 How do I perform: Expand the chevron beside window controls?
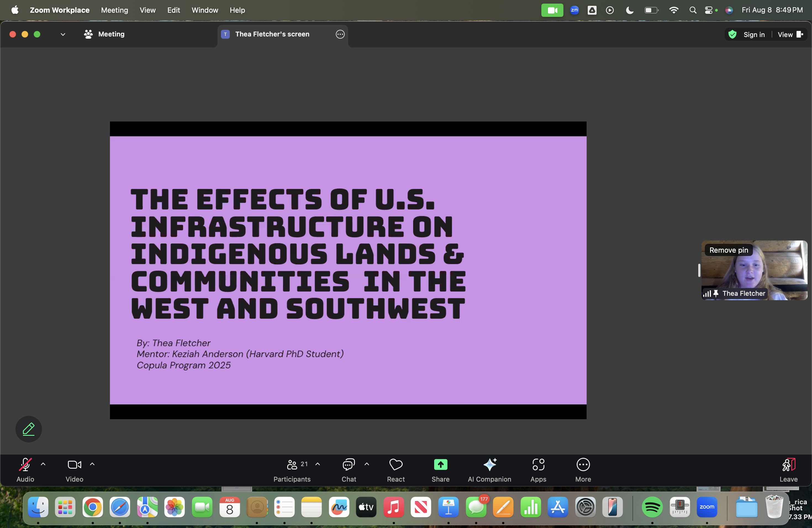pos(63,34)
